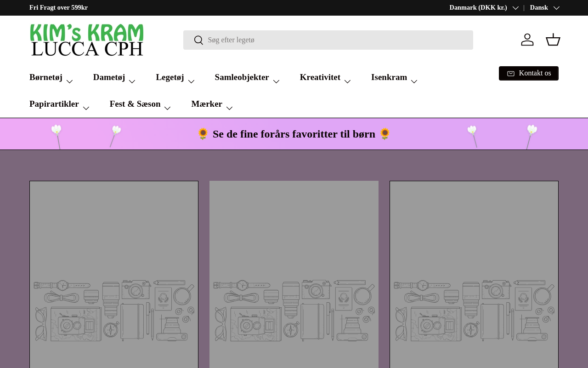This screenshot has width=588, height=368.
Task: Open the Papirartikler menu
Action: tap(59, 104)
